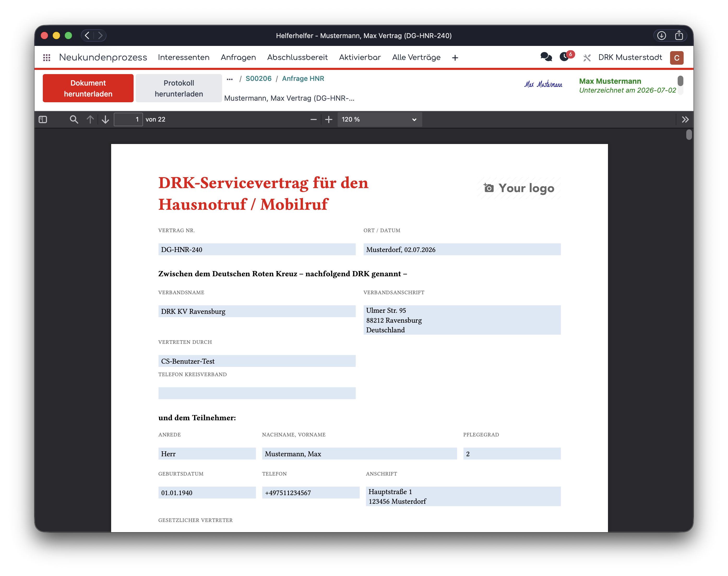Click Geburtsdatum field 01.01.1940
Viewport: 728px width, 576px height.
pyautogui.click(x=207, y=493)
